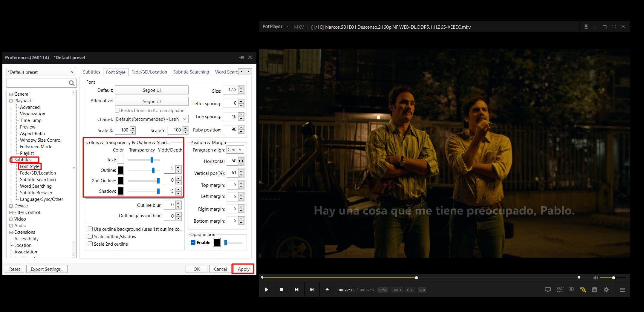
Task: Switch to the Subtitle Searching tab
Action: (x=191, y=72)
